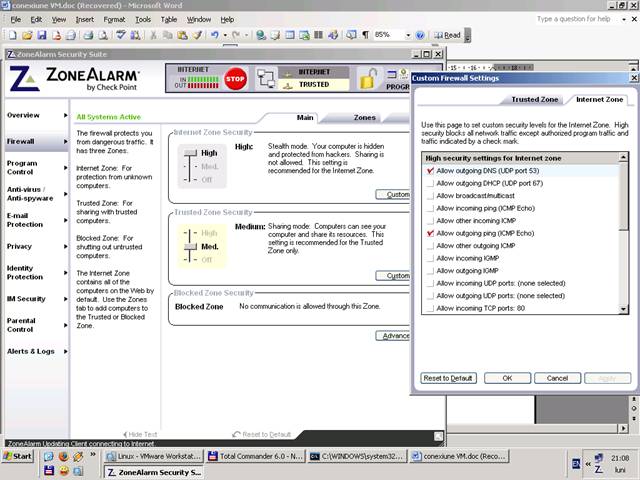This screenshot has width=640, height=480.
Task: Click the Format Painter brush icon
Action: tap(198, 36)
